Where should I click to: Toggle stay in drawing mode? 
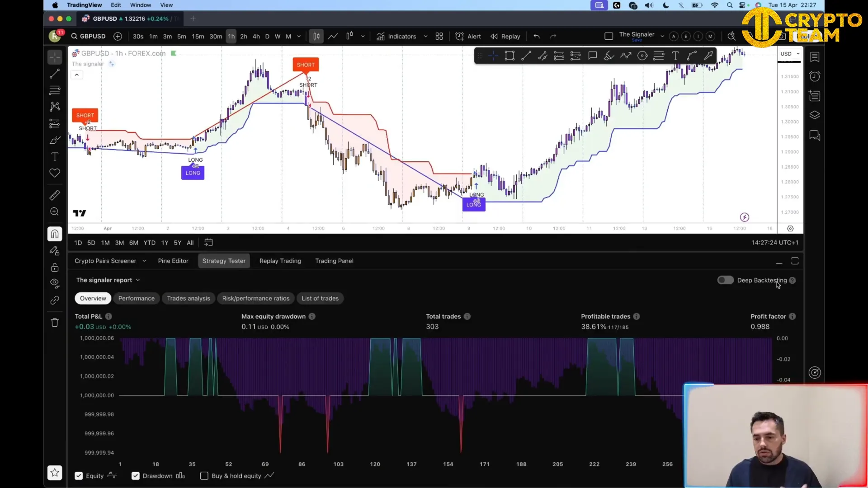click(55, 251)
